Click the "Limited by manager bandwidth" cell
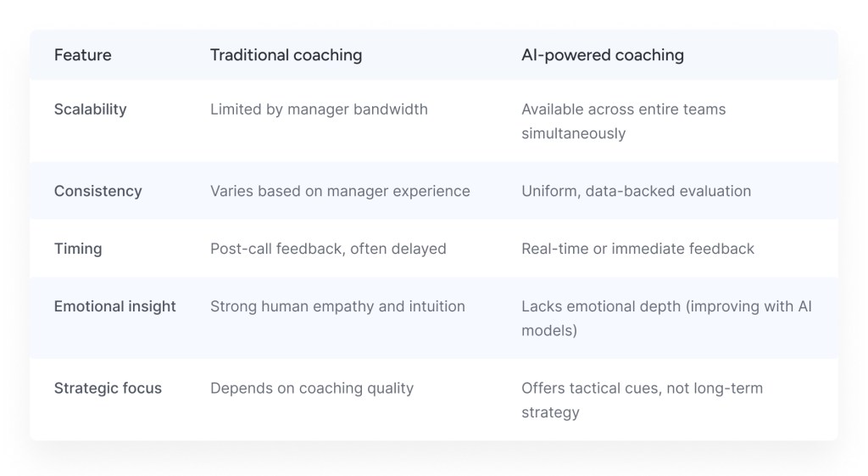The width and height of the screenshot is (868, 476). [319, 109]
